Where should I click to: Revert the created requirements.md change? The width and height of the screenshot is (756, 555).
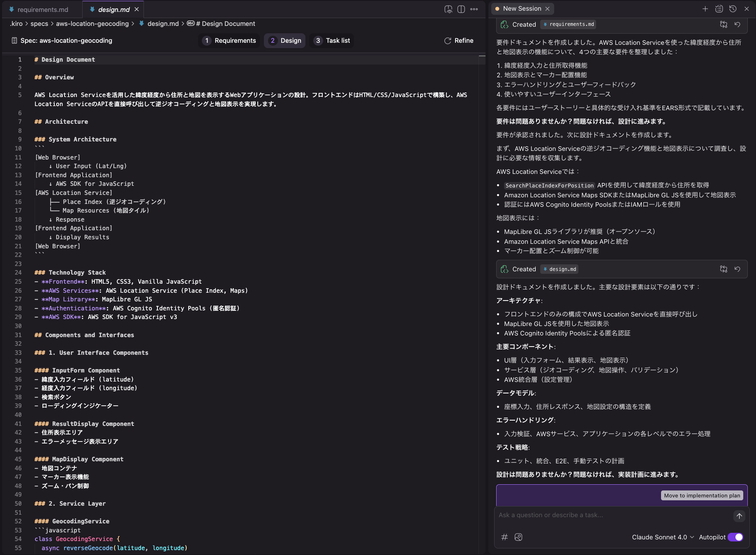[x=738, y=25]
